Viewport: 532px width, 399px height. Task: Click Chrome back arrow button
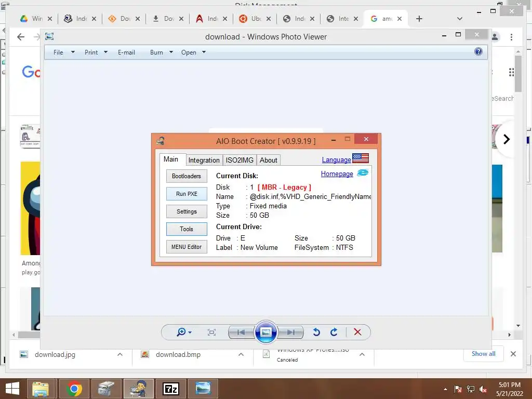click(x=21, y=37)
